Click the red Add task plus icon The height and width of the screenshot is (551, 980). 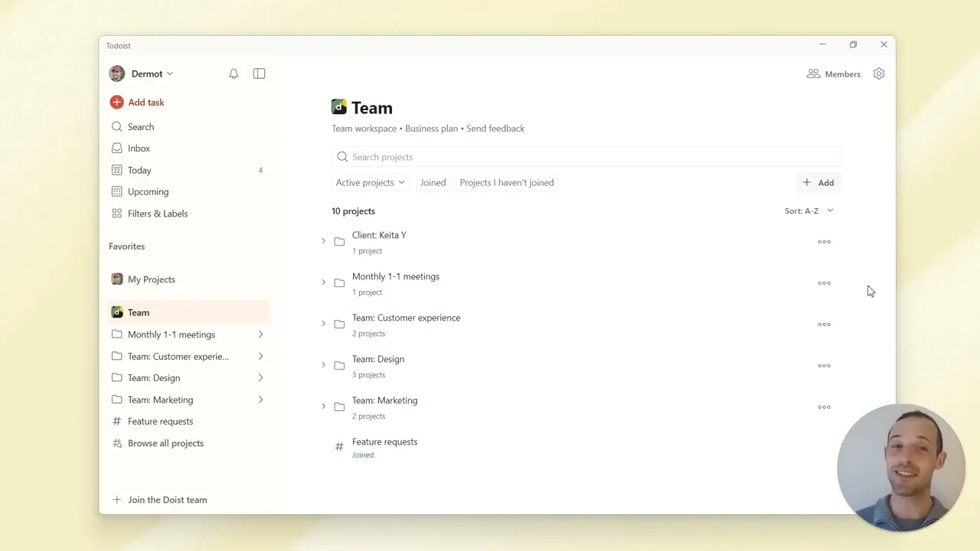click(116, 103)
